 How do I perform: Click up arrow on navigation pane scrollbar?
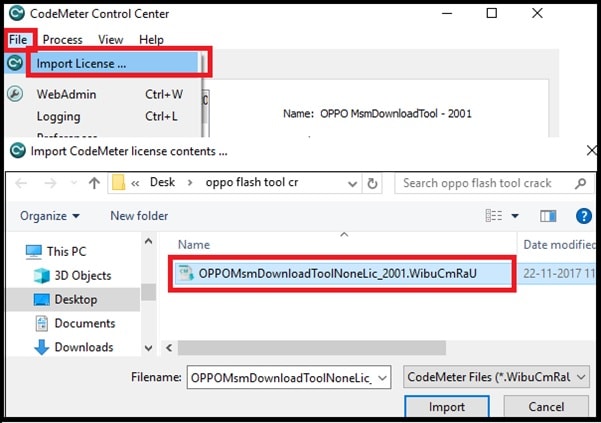[149, 241]
